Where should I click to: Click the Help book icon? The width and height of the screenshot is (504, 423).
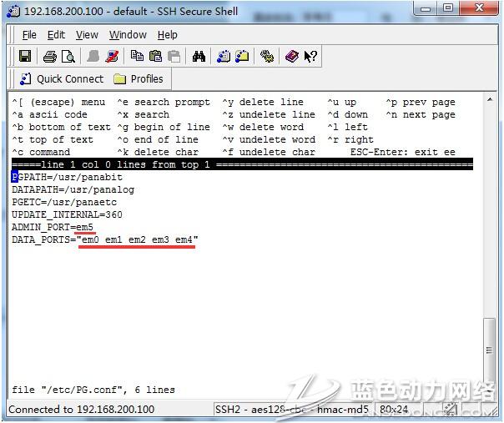(292, 57)
